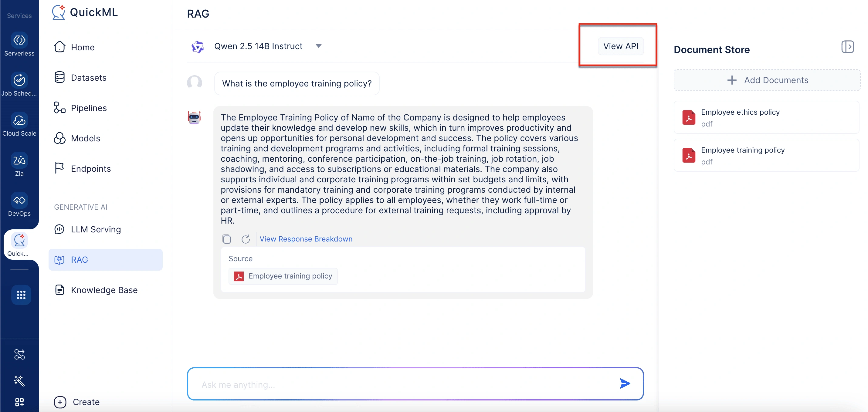This screenshot has height=412, width=868.
Task: Copy the response with the copy icon
Action: point(226,239)
